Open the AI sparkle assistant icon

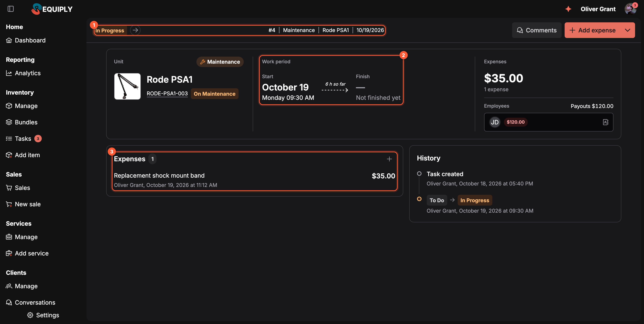(x=568, y=9)
